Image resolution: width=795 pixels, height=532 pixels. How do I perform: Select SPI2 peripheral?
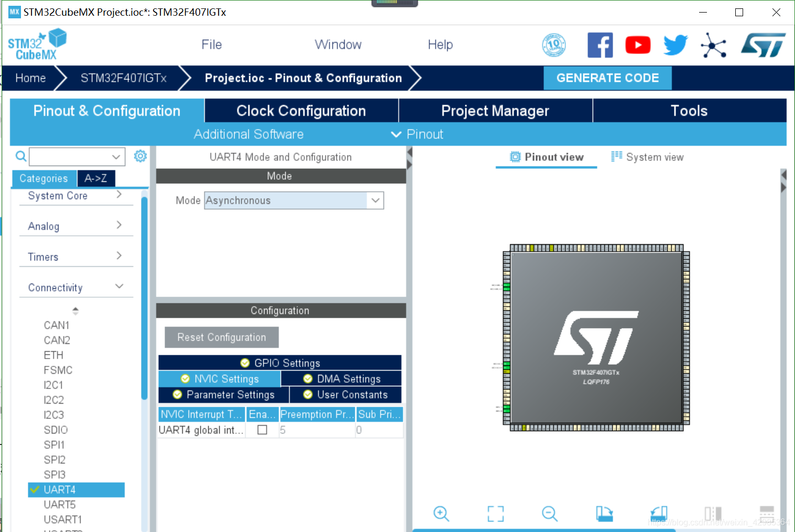coord(55,460)
